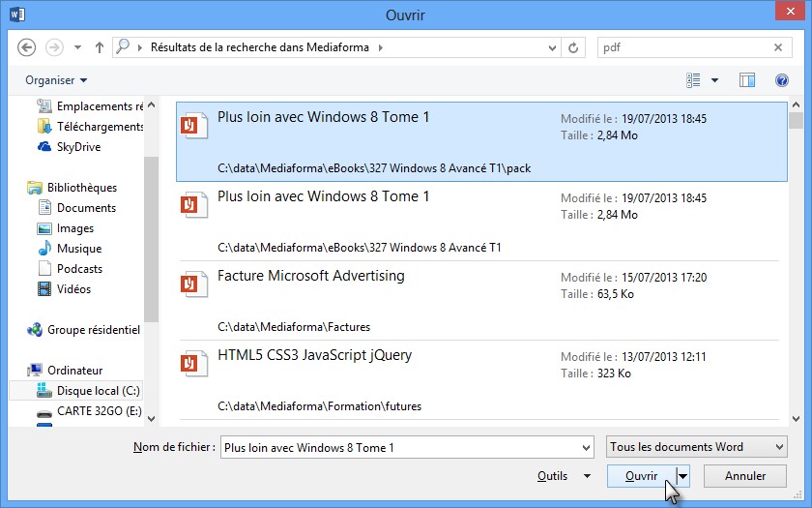Click in the Nom de fichier field
Image resolution: width=812 pixels, height=508 pixels.
coord(404,447)
